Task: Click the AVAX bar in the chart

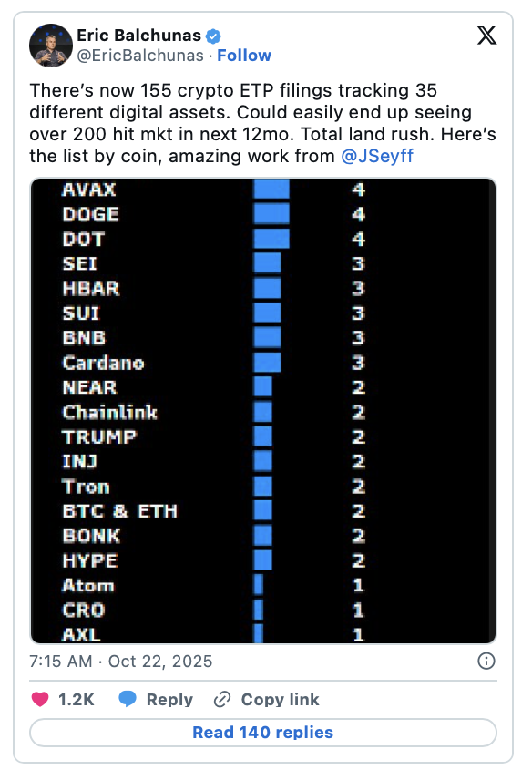Action: point(271,190)
